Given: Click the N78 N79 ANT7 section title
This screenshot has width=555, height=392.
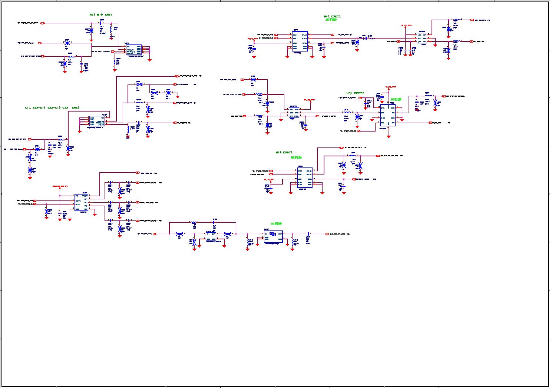Looking at the screenshot, I should [100, 15].
